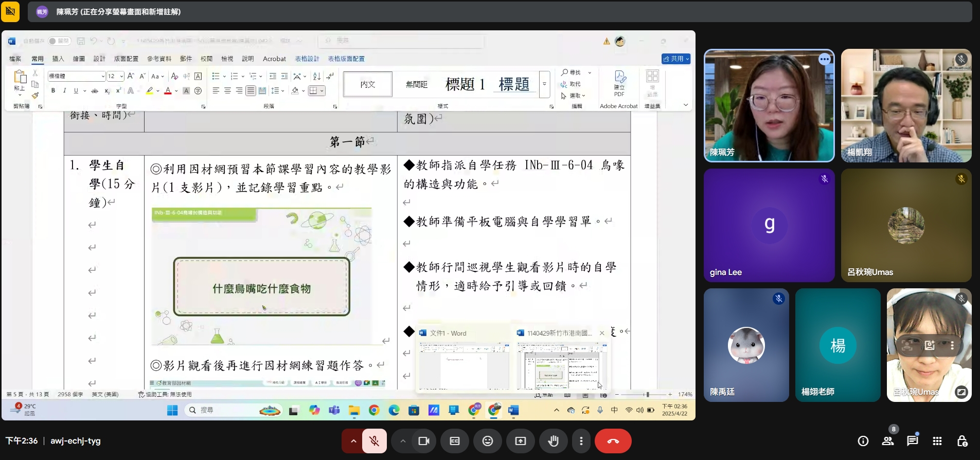The height and width of the screenshot is (460, 980).
Task: Open the meeting chat panel
Action: click(912, 441)
